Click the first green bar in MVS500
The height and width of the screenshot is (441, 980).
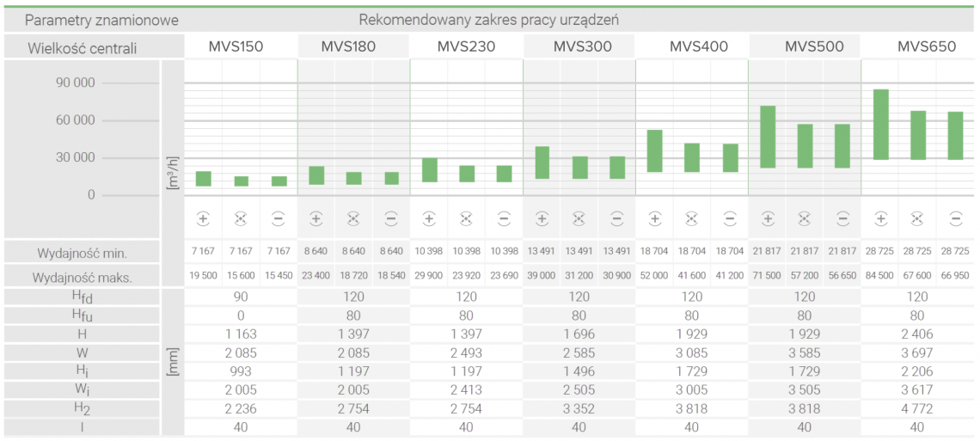(x=768, y=137)
